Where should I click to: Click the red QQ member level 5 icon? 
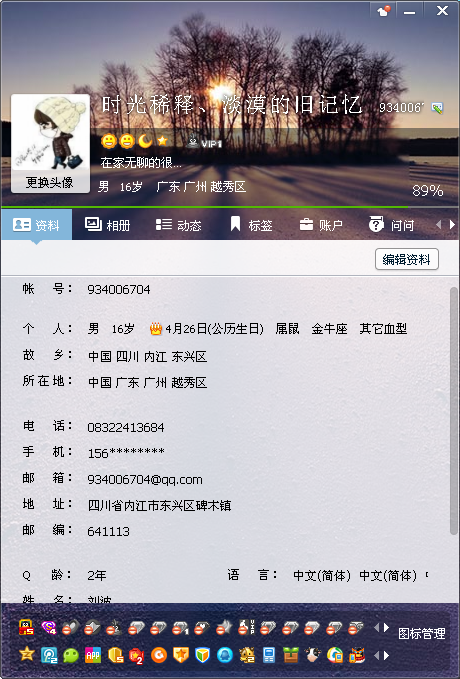point(27,627)
